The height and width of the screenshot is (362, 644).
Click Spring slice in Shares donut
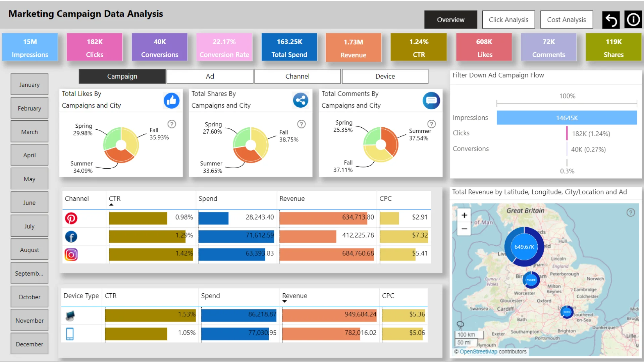coord(241,137)
